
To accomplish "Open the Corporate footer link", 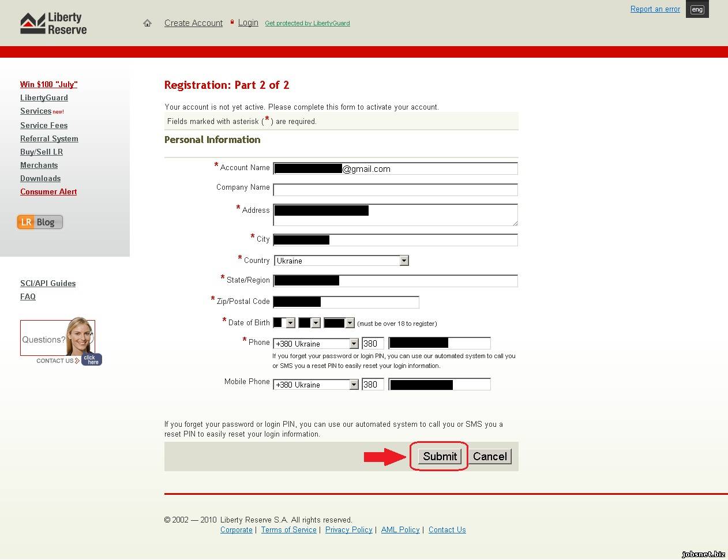I will pos(237,529).
